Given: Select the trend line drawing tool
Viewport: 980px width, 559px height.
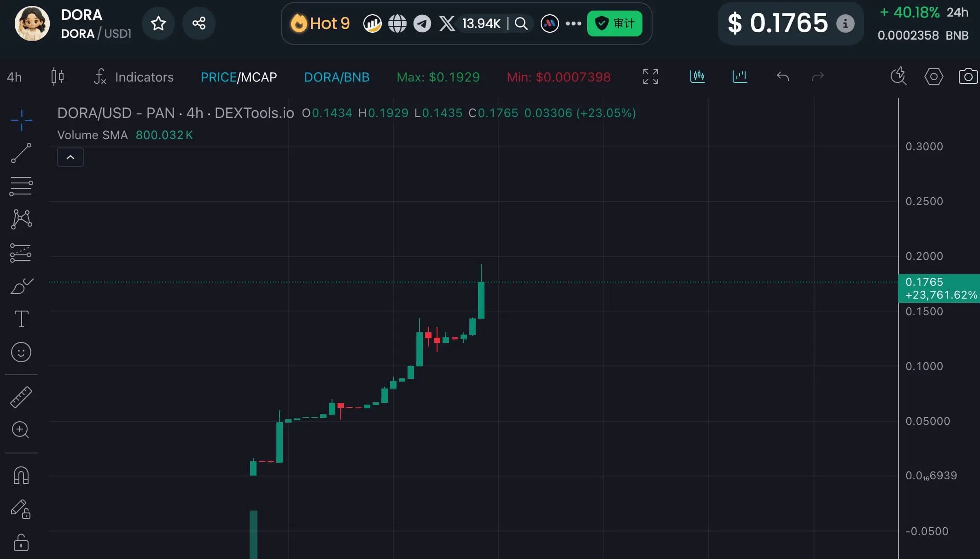Looking at the screenshot, I should click(x=21, y=153).
